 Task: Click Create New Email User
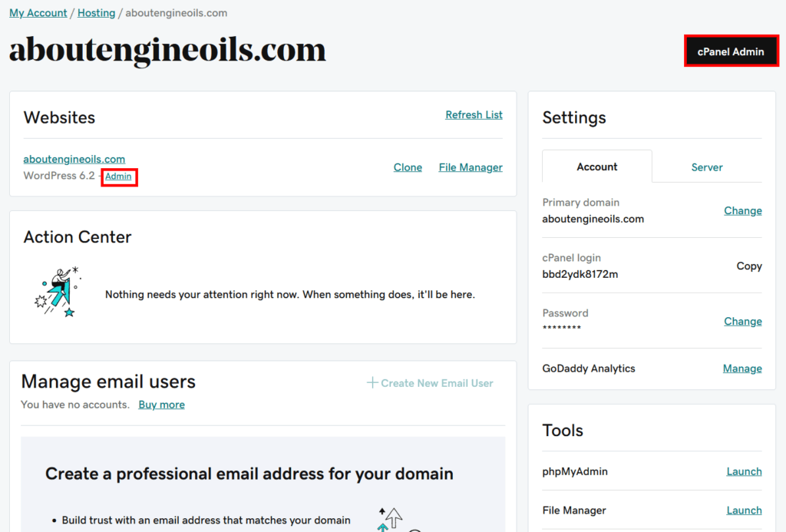[430, 383]
